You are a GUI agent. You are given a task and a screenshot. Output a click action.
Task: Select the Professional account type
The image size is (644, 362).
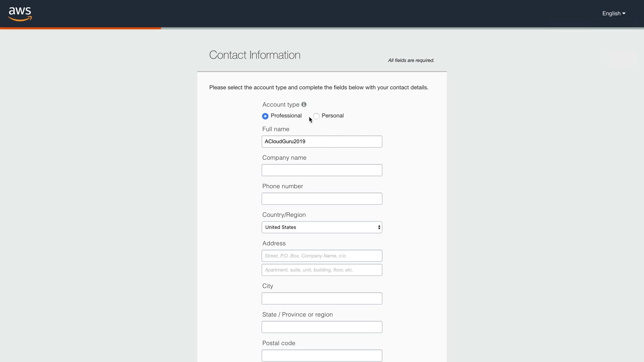[265, 116]
